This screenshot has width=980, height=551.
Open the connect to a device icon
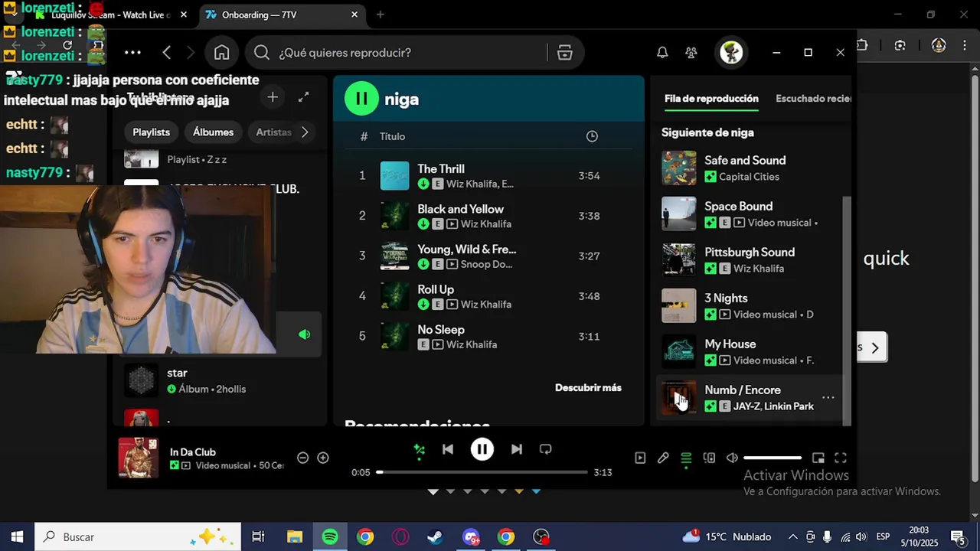(x=709, y=458)
